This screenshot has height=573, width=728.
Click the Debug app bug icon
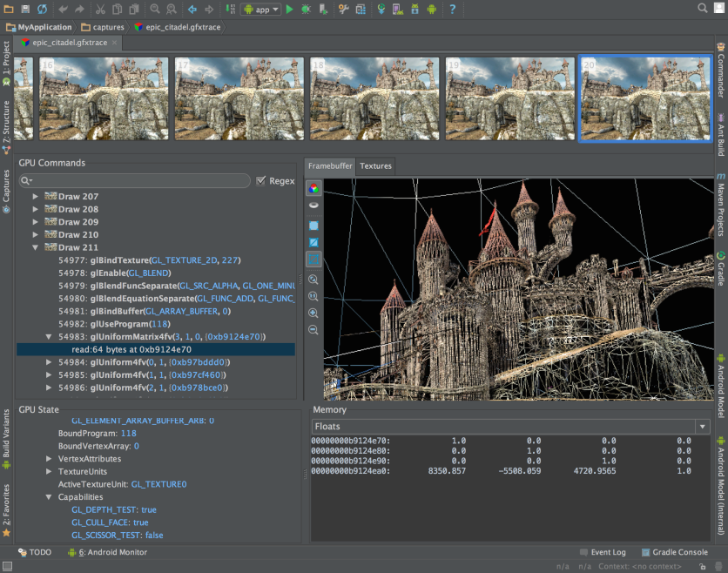tap(306, 10)
